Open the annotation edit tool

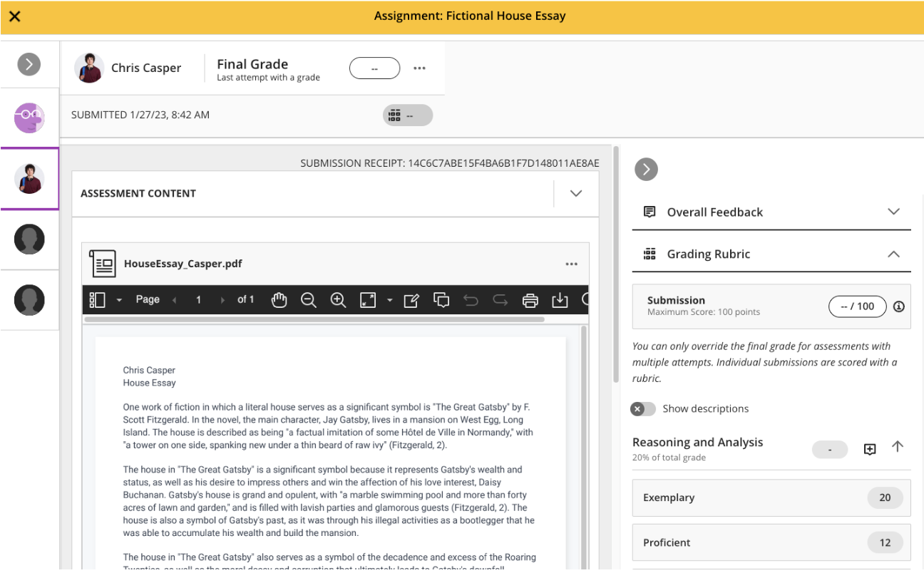click(411, 300)
